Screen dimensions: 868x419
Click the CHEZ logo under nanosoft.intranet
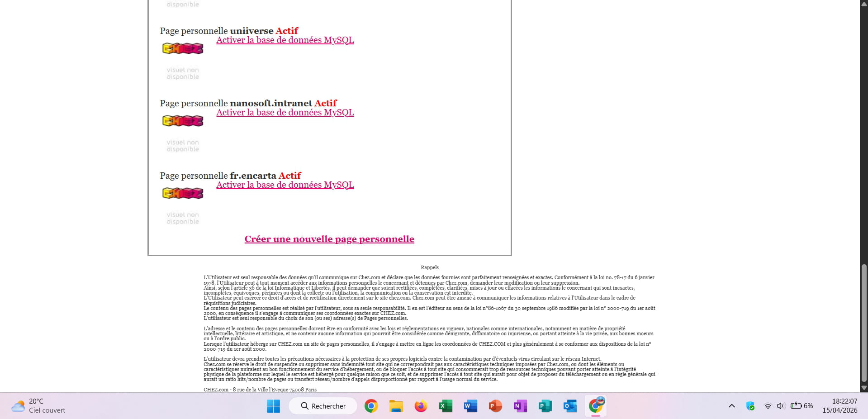[183, 121]
